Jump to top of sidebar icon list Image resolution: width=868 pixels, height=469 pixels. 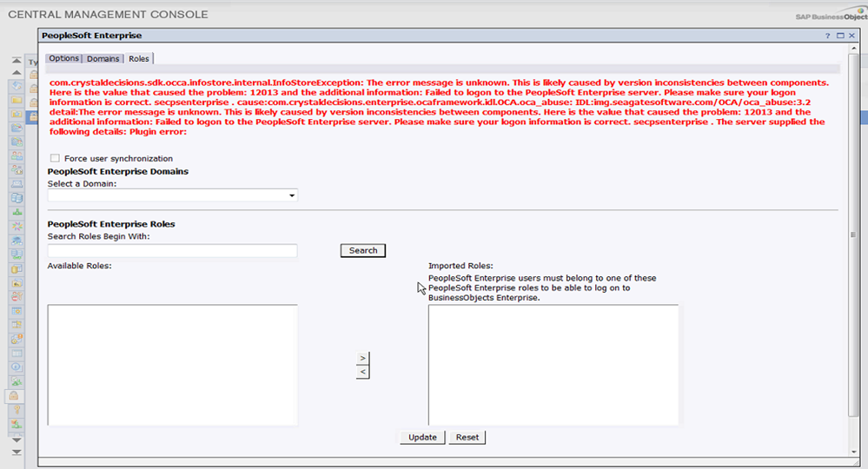(x=17, y=60)
